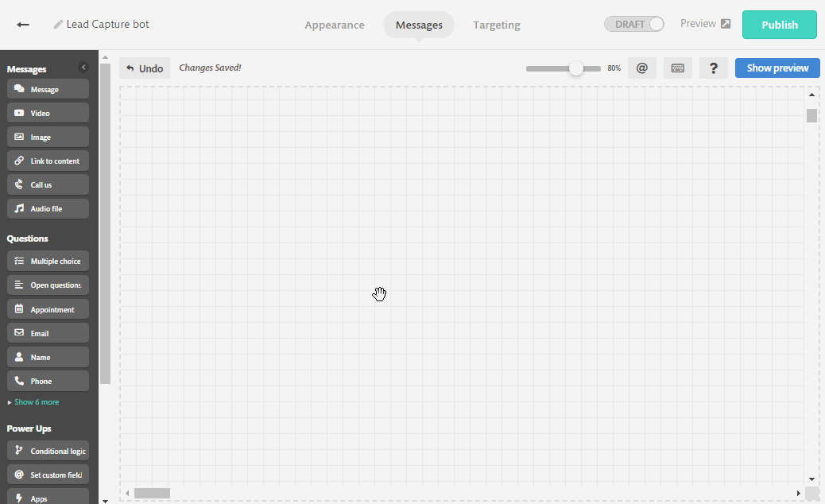Open keyboard shortcuts icon
This screenshot has height=504, width=825.
pyautogui.click(x=678, y=68)
